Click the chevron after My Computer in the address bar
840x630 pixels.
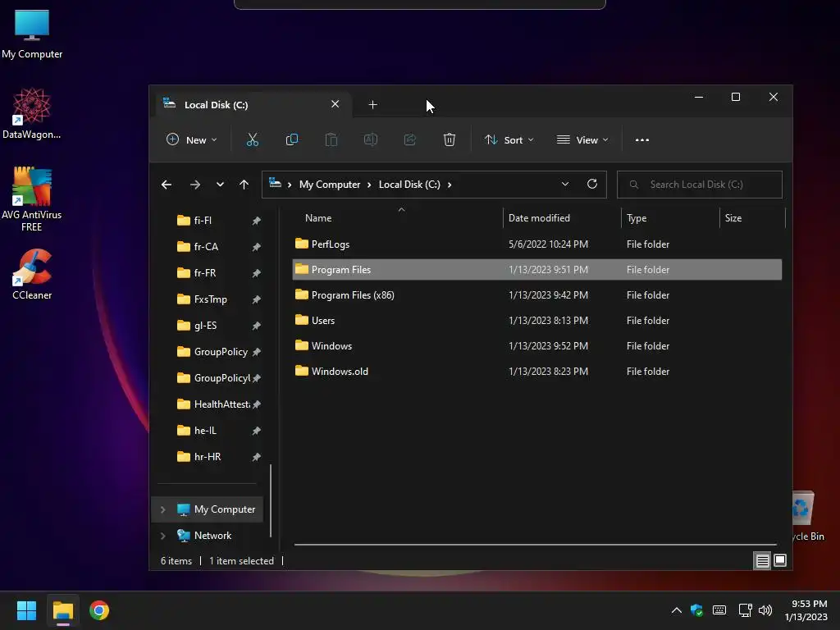click(369, 185)
